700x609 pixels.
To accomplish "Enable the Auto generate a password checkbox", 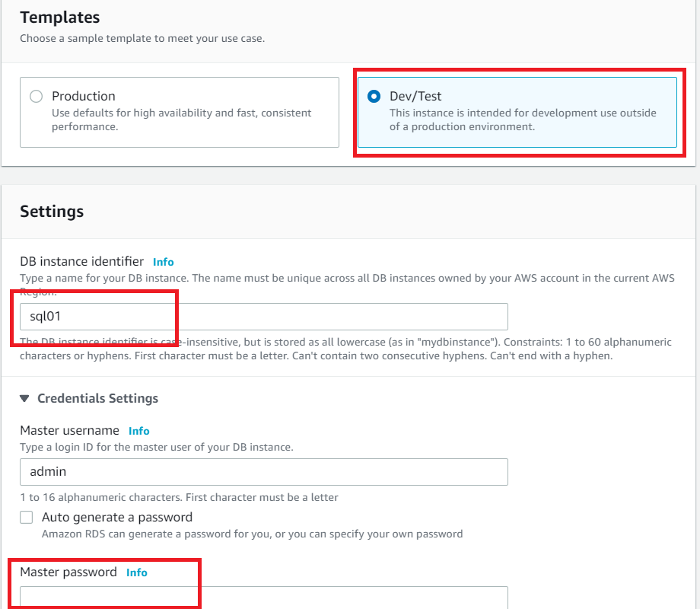I will click(x=27, y=518).
